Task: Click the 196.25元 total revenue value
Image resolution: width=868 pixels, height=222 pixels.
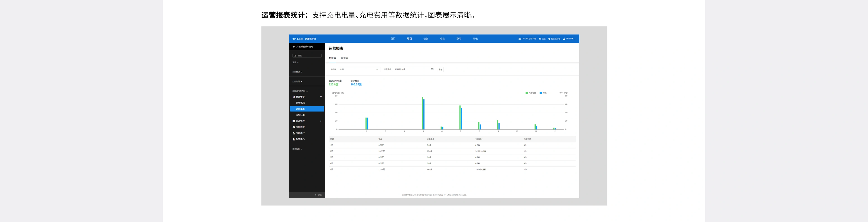Action: [356, 85]
